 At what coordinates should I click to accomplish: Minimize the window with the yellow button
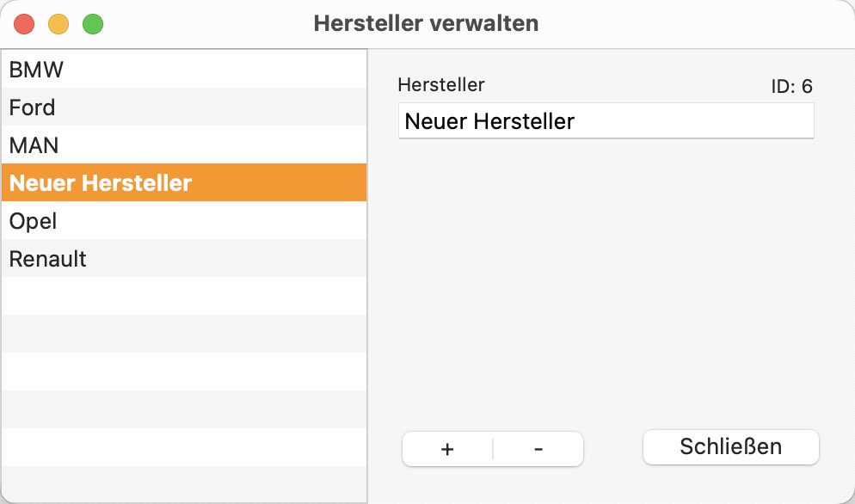[x=58, y=24]
